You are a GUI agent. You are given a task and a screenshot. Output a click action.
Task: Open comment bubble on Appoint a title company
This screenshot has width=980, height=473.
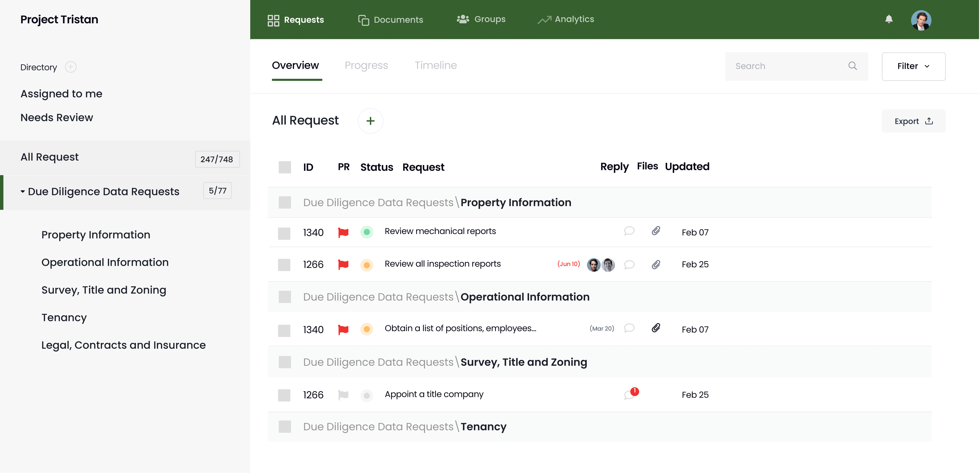pyautogui.click(x=629, y=394)
